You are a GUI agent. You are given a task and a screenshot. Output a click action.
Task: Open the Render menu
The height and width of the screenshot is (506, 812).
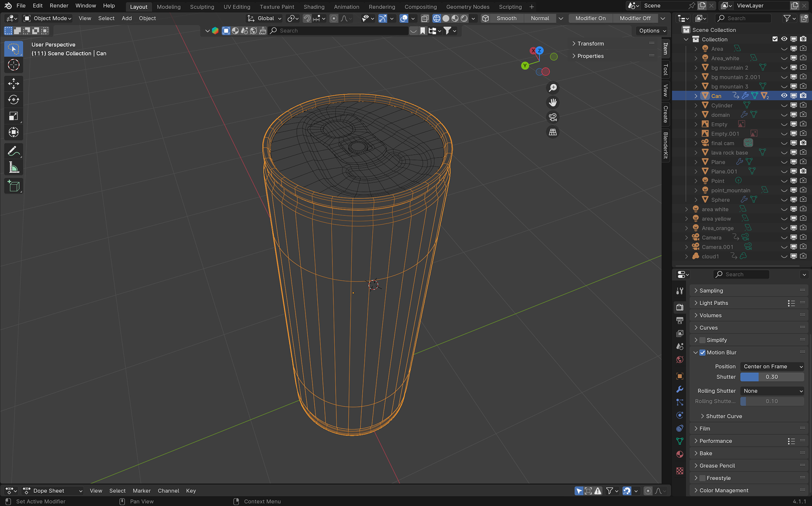pos(59,5)
